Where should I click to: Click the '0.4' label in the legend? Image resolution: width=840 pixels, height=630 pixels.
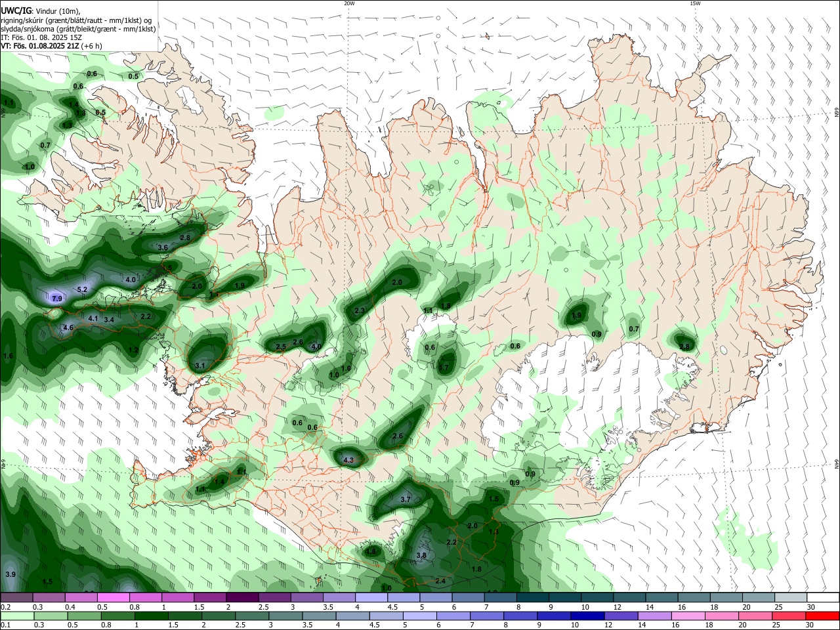point(70,607)
